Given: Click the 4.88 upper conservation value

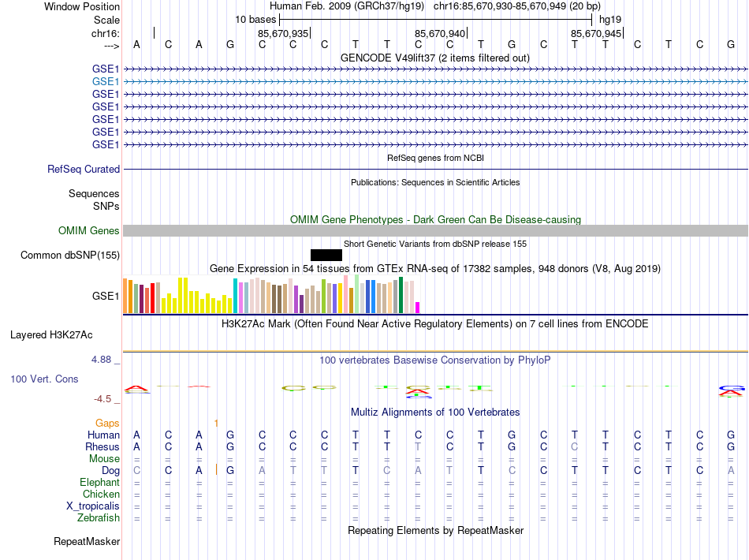Looking at the screenshot, I should [x=101, y=360].
